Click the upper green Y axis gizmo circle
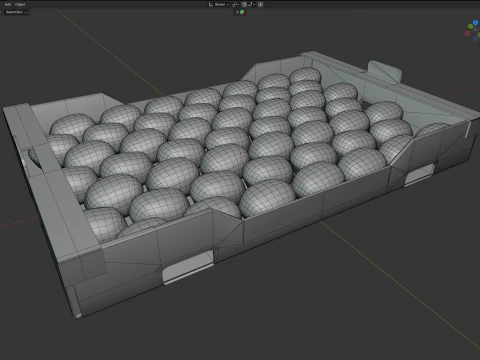The image size is (480, 360). point(470,26)
